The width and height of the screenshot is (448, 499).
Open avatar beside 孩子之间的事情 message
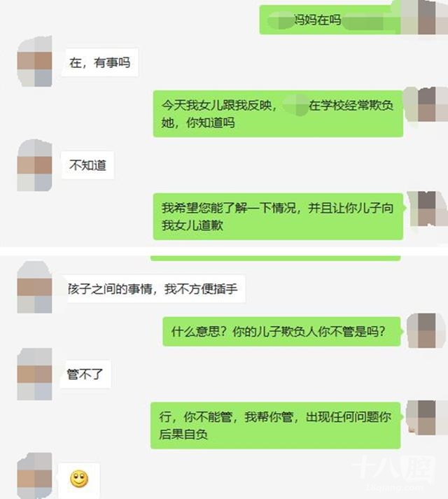(x=35, y=287)
